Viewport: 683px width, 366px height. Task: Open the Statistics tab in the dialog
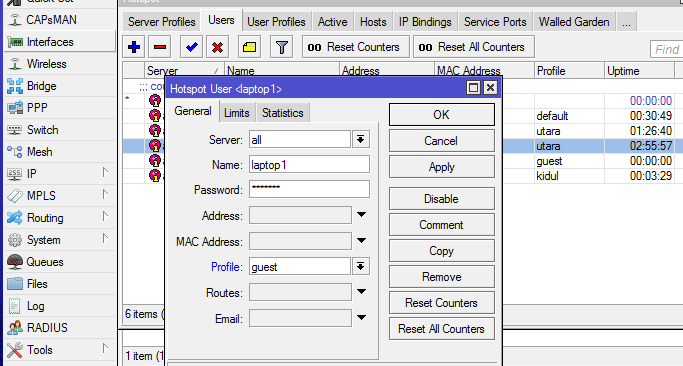(283, 113)
